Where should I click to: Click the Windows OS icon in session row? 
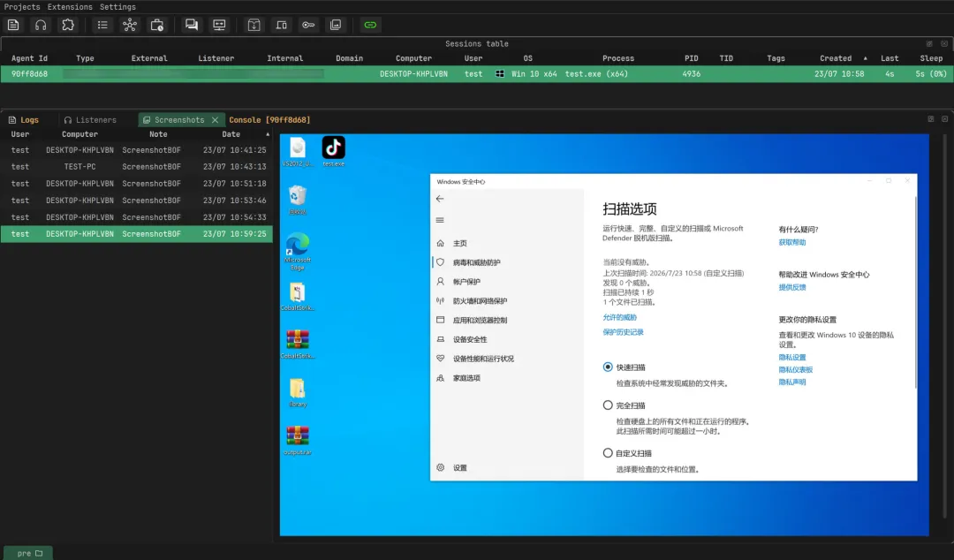click(x=499, y=73)
